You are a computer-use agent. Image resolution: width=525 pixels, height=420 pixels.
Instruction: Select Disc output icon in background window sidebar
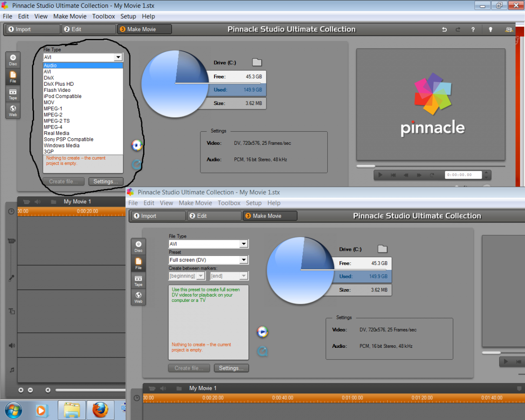pos(13,60)
